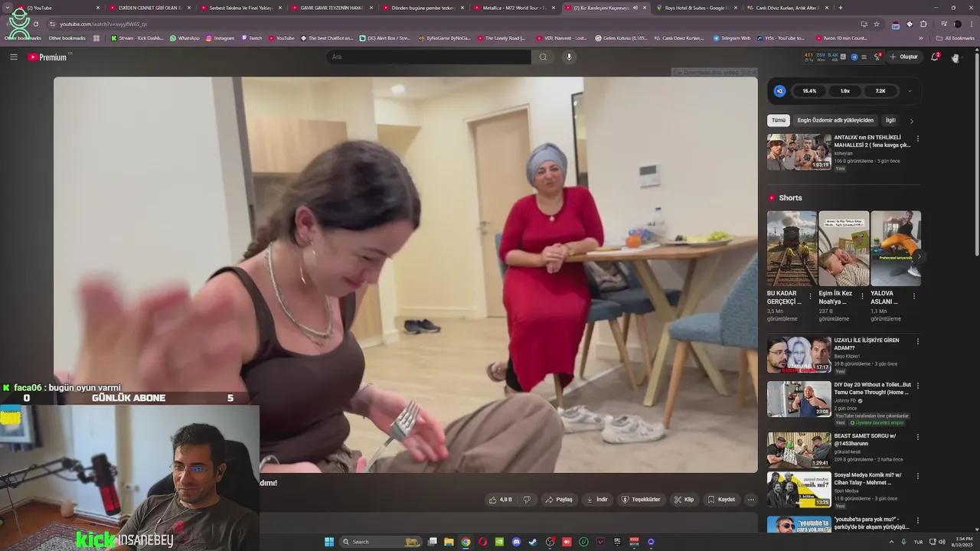Image resolution: width=980 pixels, height=551 pixels.
Task: Click the Oluştur create button
Action: click(x=904, y=57)
